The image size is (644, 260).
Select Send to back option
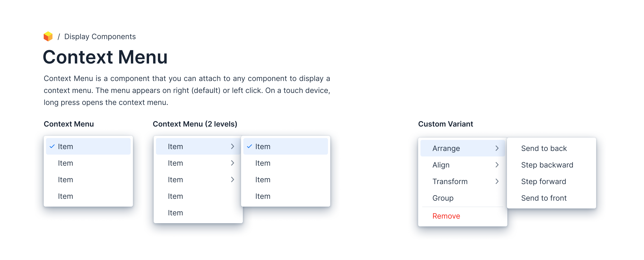(x=544, y=148)
